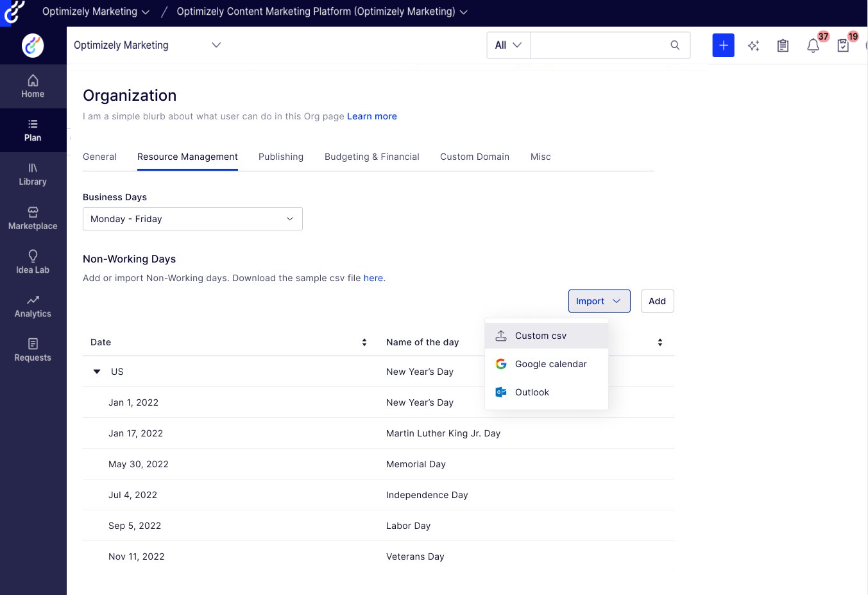Open the Marketplace in sidebar
This screenshot has width=868, height=595.
(33, 219)
